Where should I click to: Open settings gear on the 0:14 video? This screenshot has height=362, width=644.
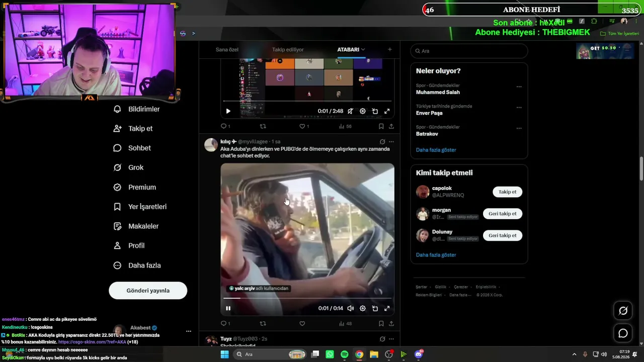pyautogui.click(x=362, y=308)
